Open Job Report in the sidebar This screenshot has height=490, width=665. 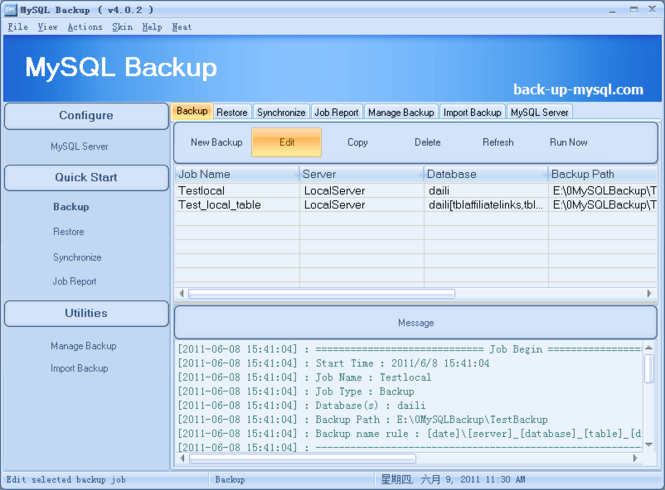click(x=74, y=282)
